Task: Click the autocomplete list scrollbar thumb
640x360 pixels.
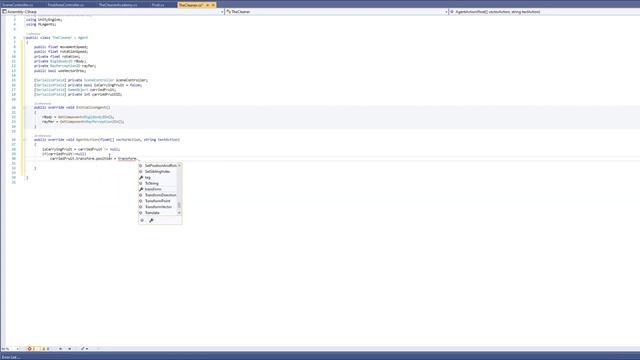Action: (179, 205)
